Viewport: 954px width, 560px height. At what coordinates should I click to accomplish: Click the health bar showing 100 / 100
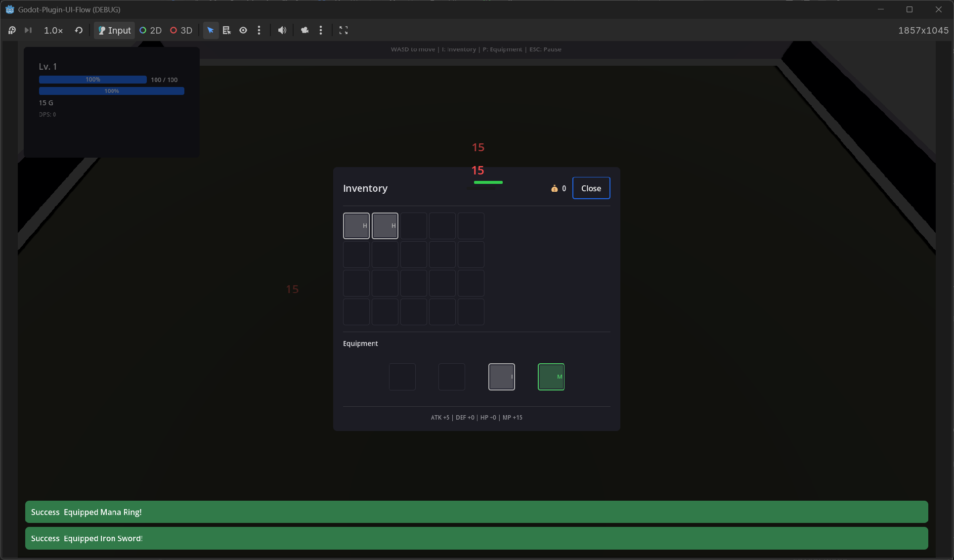[93, 80]
